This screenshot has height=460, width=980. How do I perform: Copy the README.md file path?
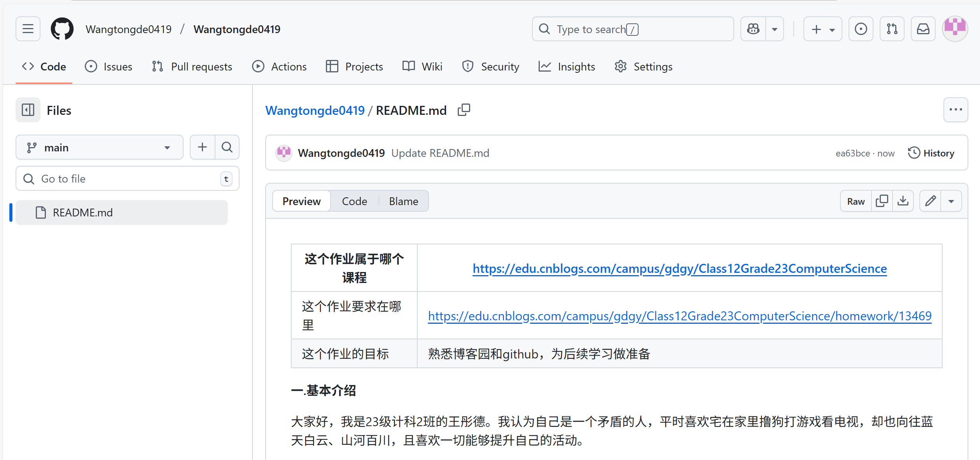[x=464, y=110]
